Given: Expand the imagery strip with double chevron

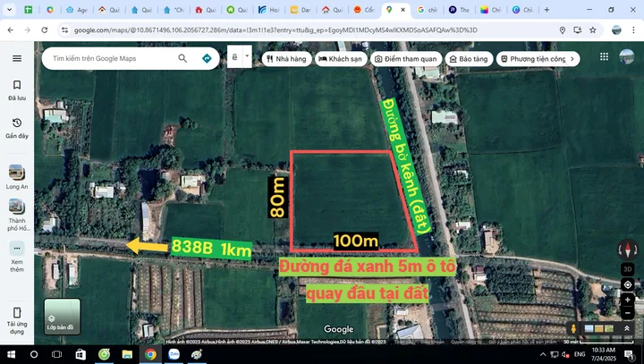Looking at the screenshot, I should pos(627,328).
